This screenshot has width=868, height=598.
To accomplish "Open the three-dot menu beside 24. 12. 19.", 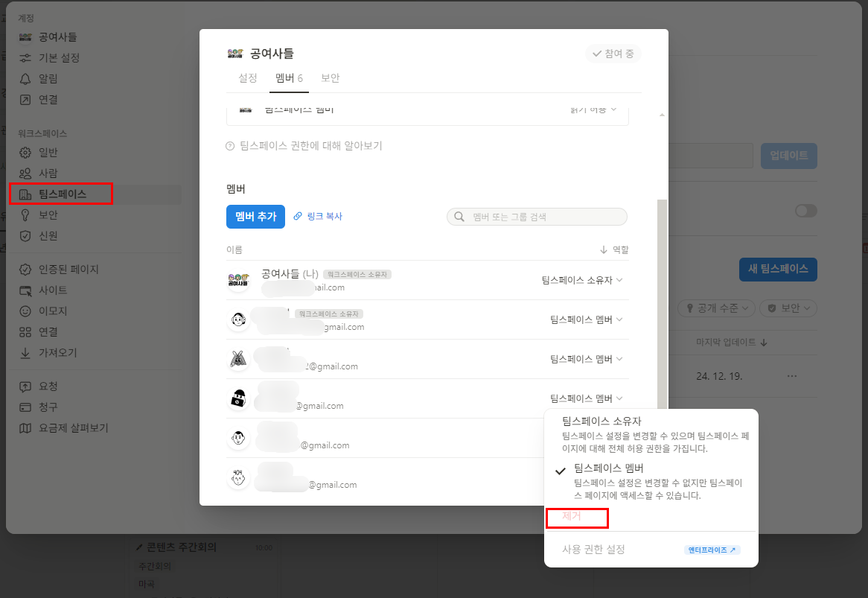I will 791,376.
